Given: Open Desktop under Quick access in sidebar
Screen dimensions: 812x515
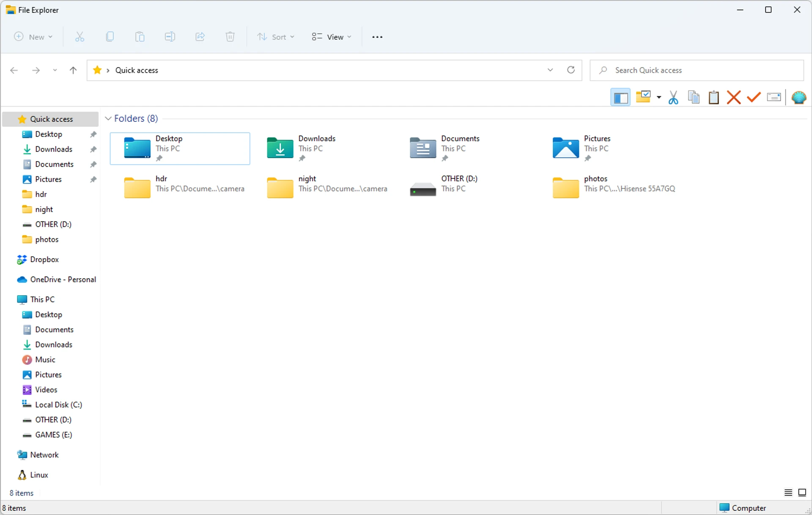Looking at the screenshot, I should (49, 134).
